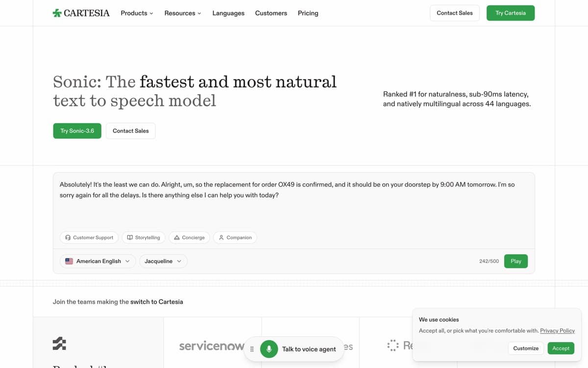Open the American English language dropdown
Viewport: 588px width, 368px height.
click(x=98, y=261)
